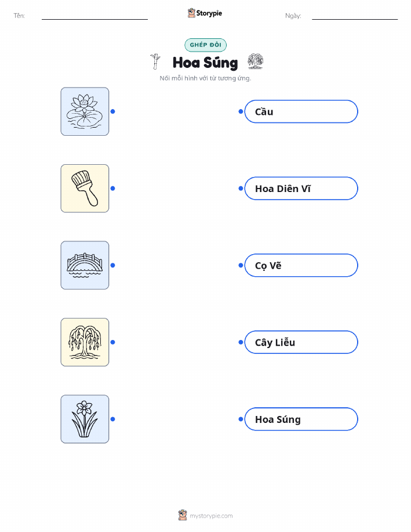
Task: Click the water lily picture card
Action: click(85, 111)
